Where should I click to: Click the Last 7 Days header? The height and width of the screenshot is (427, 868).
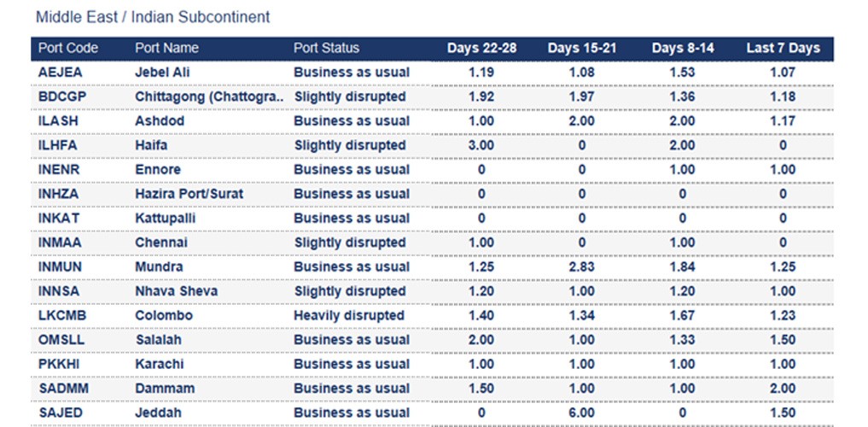click(x=783, y=49)
